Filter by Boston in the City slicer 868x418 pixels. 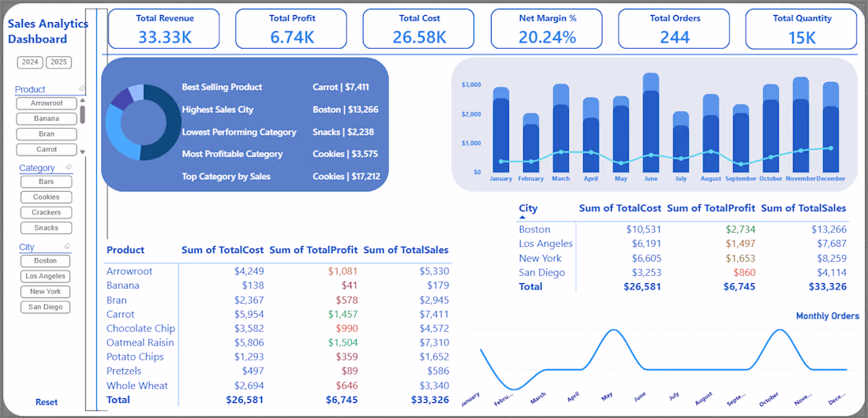click(x=46, y=261)
